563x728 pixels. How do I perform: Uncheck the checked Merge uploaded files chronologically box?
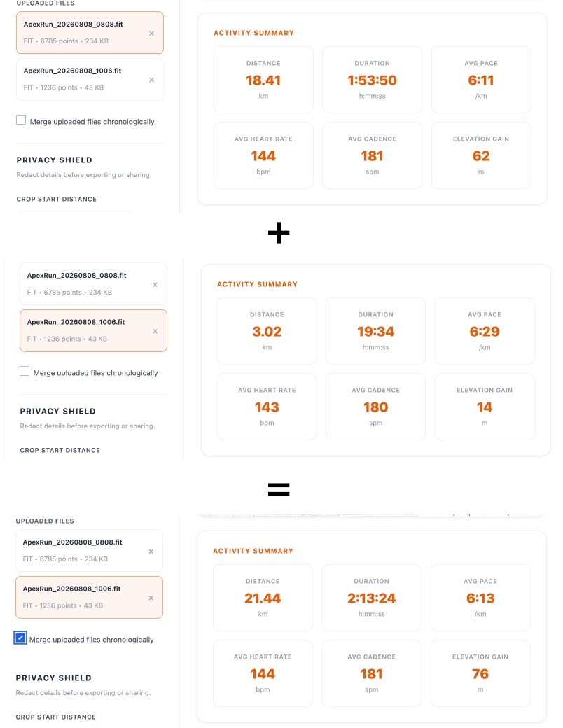[x=20, y=638]
